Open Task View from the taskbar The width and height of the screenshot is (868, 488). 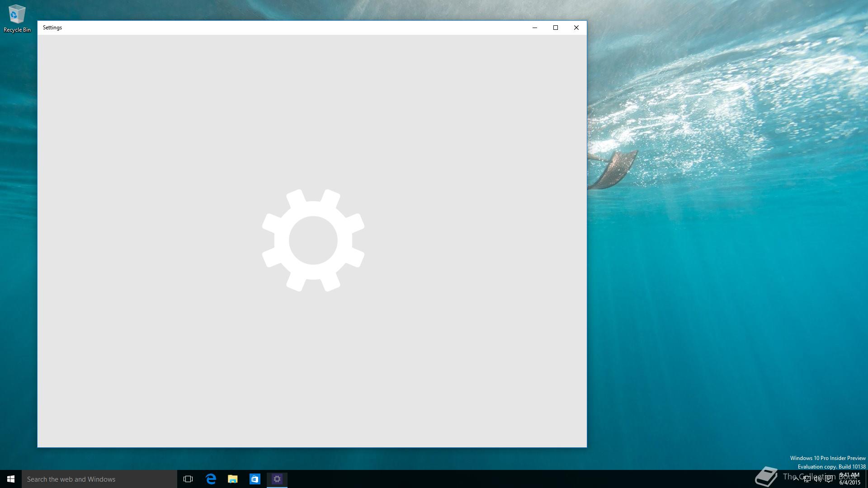tap(188, 479)
